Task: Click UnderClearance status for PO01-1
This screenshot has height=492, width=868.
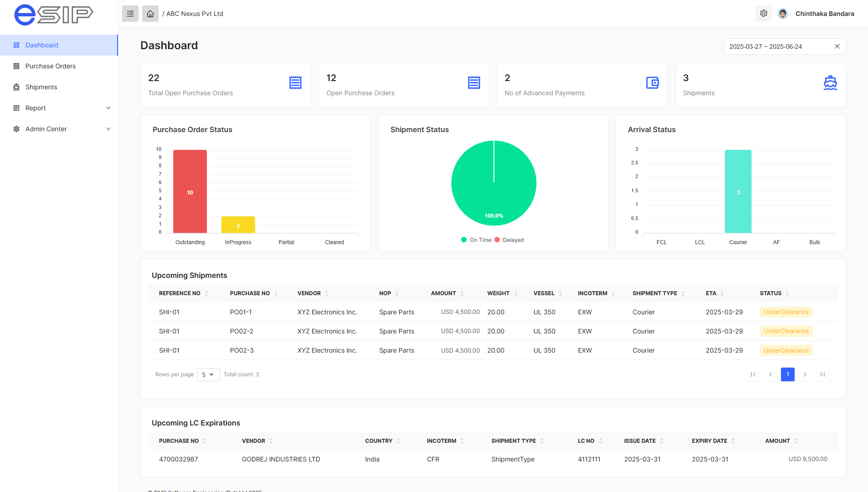Action: click(786, 312)
